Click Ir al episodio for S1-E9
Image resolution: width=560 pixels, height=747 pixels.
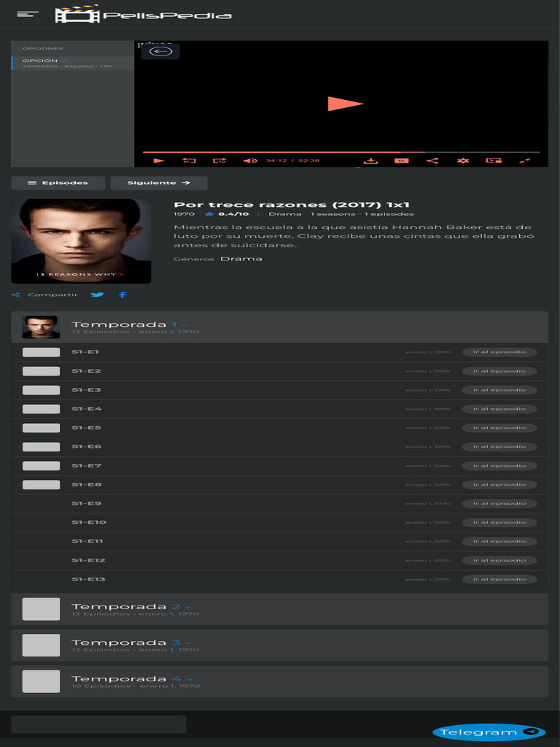pos(499,503)
